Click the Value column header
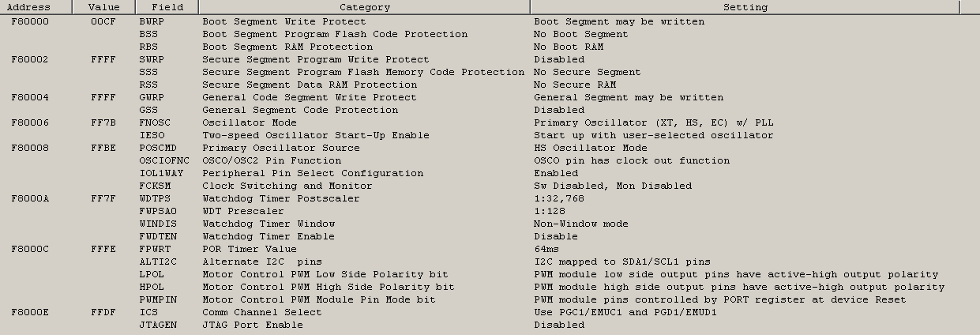Image resolution: width=980 pixels, height=335 pixels. pyautogui.click(x=104, y=7)
